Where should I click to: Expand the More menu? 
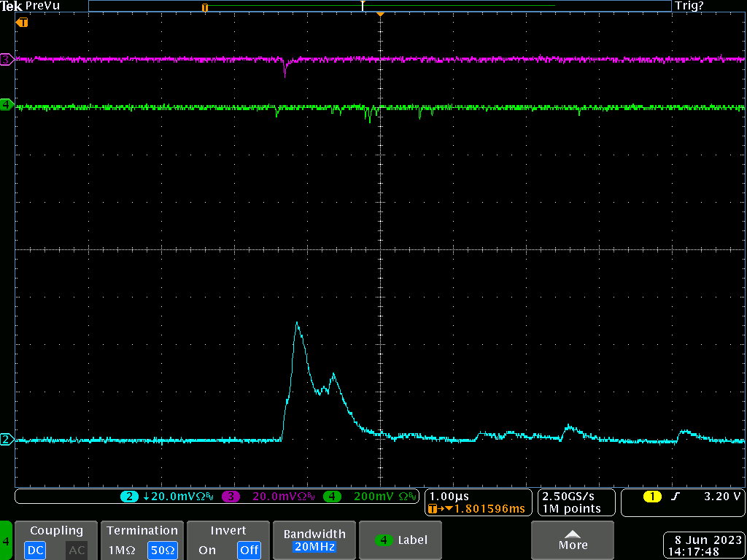[573, 540]
